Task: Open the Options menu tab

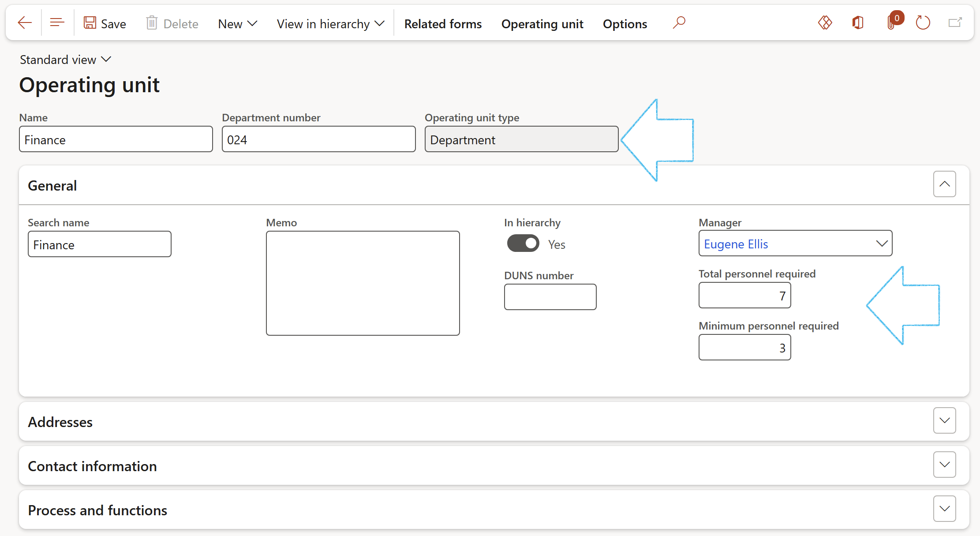Action: 625,23
